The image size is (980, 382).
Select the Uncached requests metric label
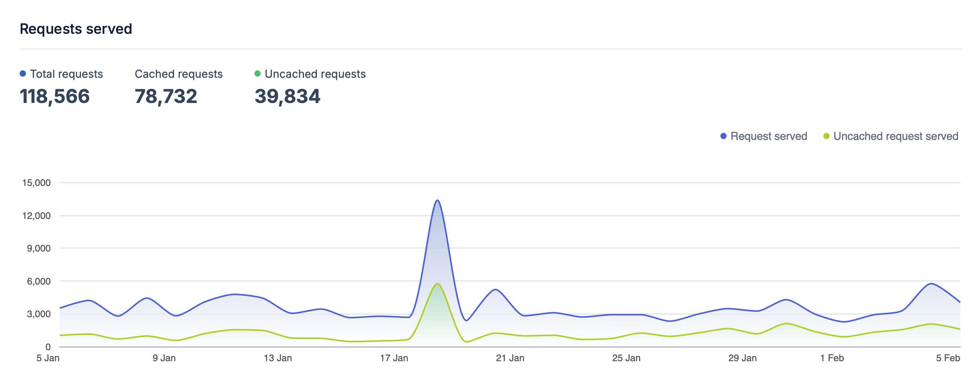315,74
